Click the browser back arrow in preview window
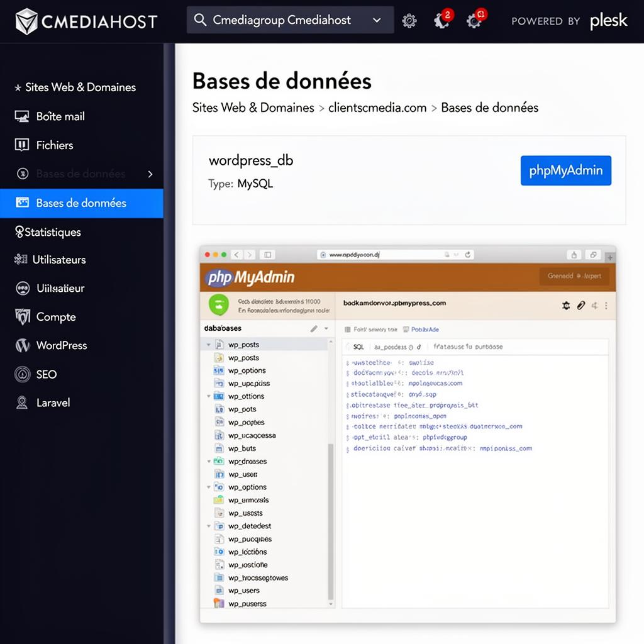The image size is (644, 644). pyautogui.click(x=236, y=255)
